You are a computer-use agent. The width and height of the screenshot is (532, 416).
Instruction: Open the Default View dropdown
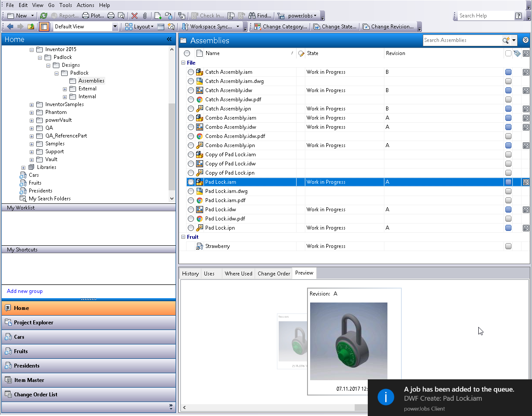point(115,27)
